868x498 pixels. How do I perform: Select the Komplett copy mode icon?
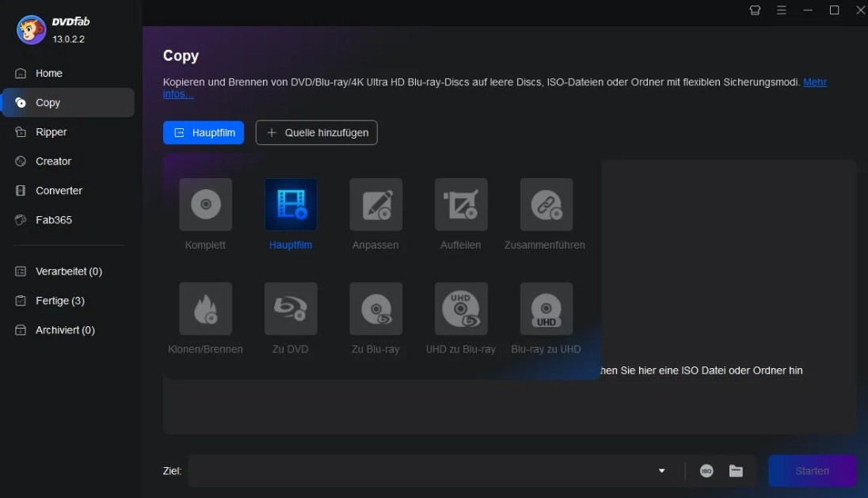pyautogui.click(x=205, y=204)
